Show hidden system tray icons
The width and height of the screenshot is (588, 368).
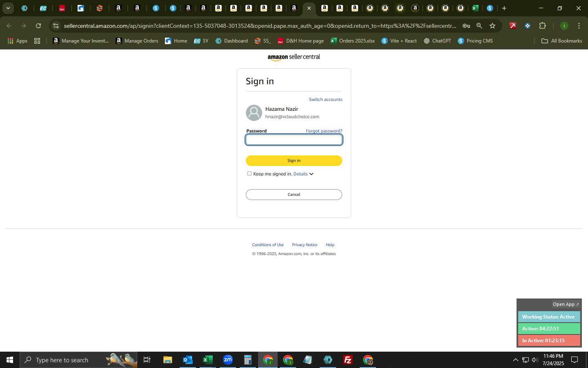515,360
